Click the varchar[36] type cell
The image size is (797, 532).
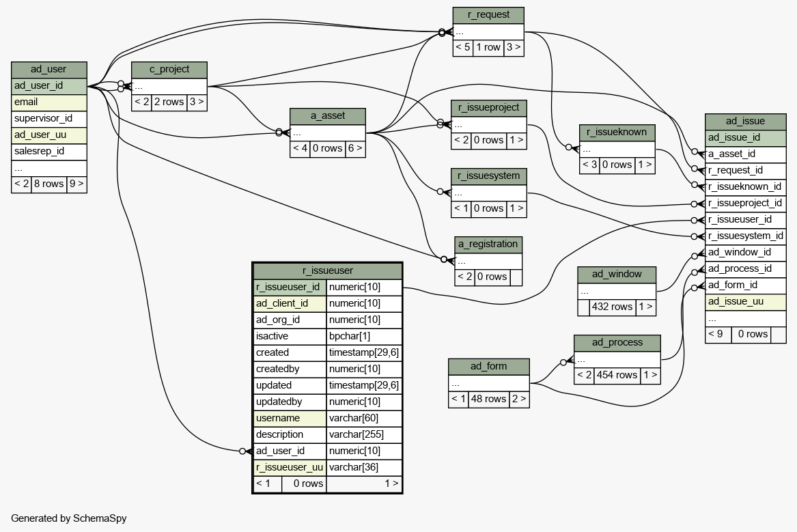click(364, 468)
